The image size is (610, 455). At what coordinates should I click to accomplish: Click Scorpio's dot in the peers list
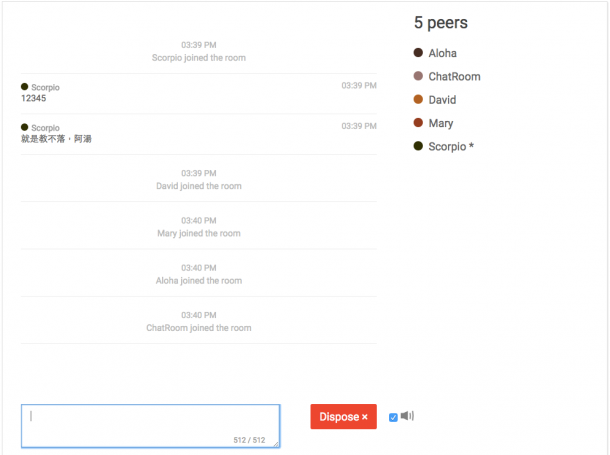pos(418,146)
